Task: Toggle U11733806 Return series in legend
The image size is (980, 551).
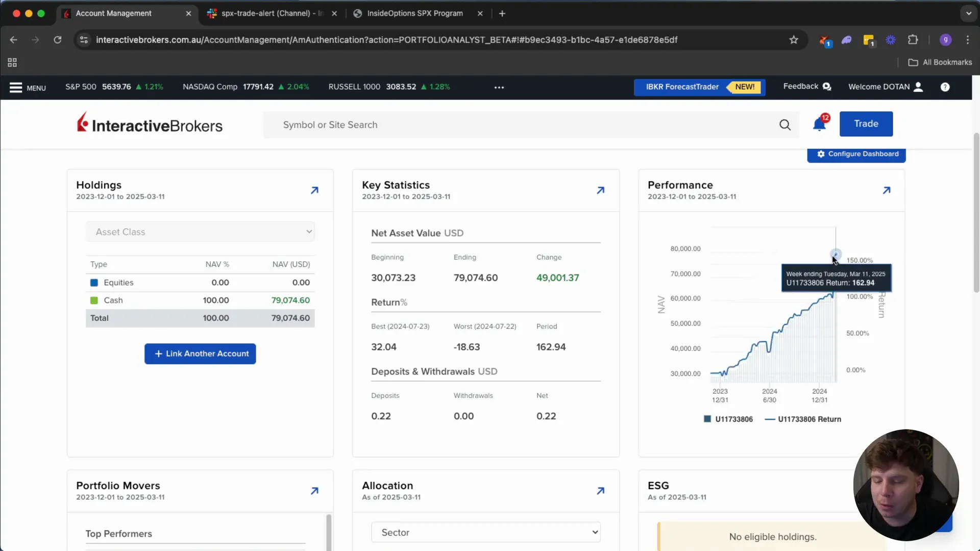Action: coord(803,419)
